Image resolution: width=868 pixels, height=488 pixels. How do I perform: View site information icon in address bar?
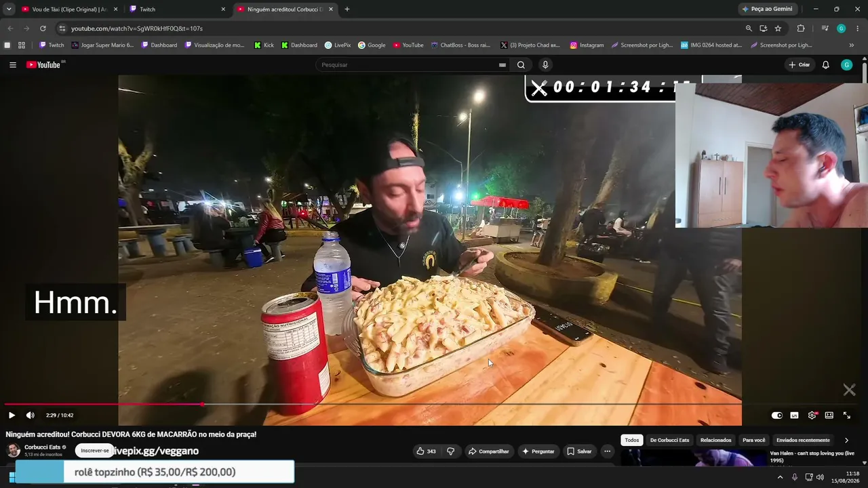click(x=62, y=28)
